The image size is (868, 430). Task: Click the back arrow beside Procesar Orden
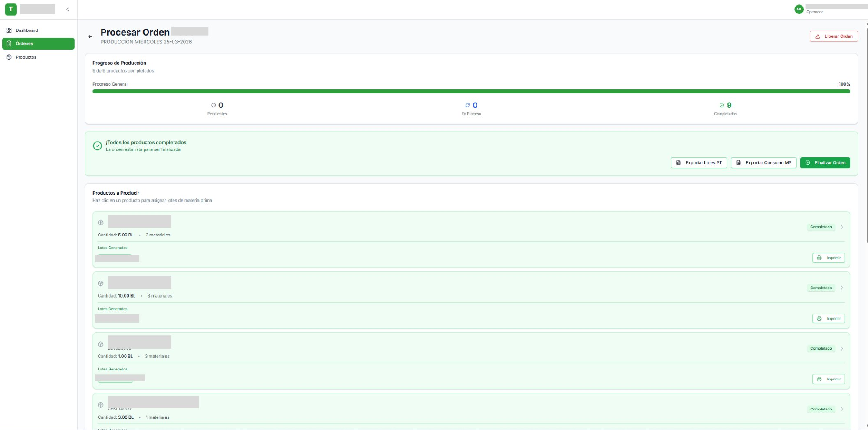point(90,37)
